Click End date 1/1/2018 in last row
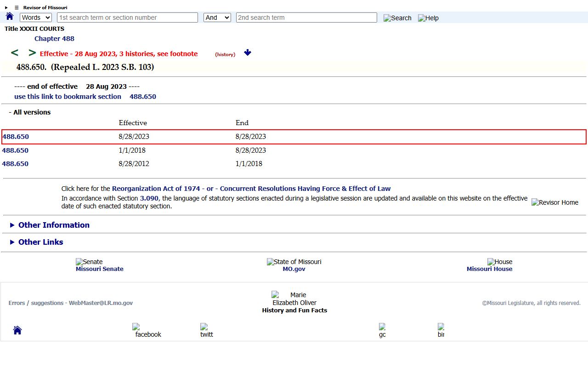Image resolution: width=588 pixels, height=368 pixels. (249, 164)
